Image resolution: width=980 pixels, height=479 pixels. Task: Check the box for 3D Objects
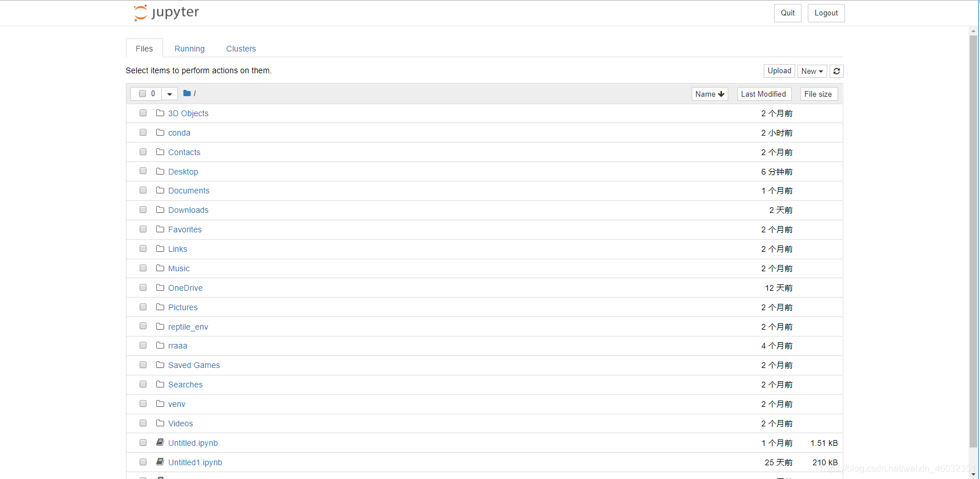click(143, 113)
